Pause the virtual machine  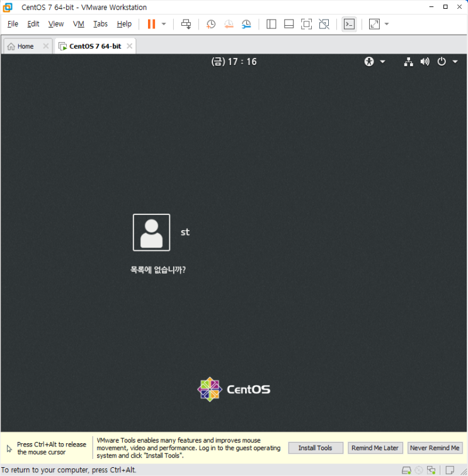pyautogui.click(x=151, y=24)
